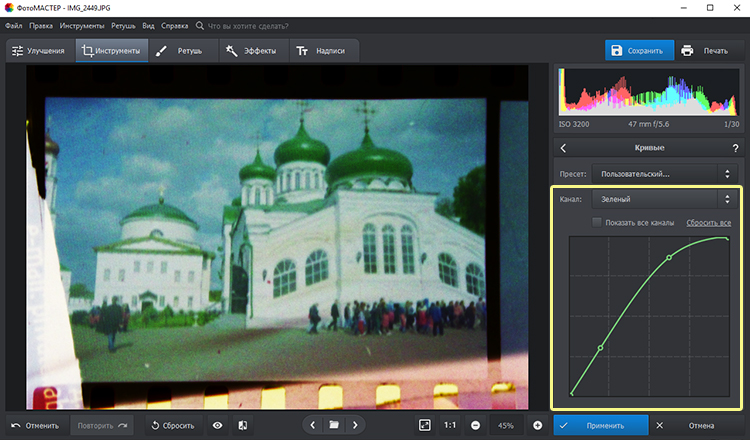Zoom in with the plus icon
The width and height of the screenshot is (750, 440).
pyautogui.click(x=537, y=425)
